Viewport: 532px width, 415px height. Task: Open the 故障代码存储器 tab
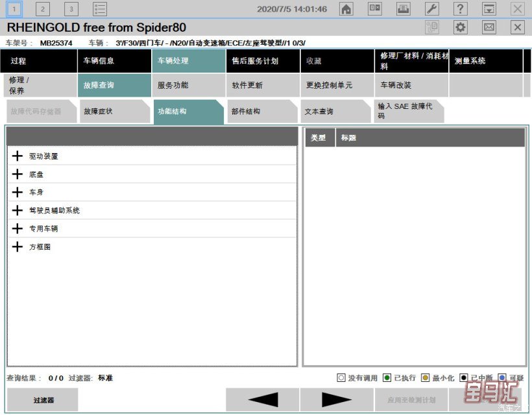point(41,112)
